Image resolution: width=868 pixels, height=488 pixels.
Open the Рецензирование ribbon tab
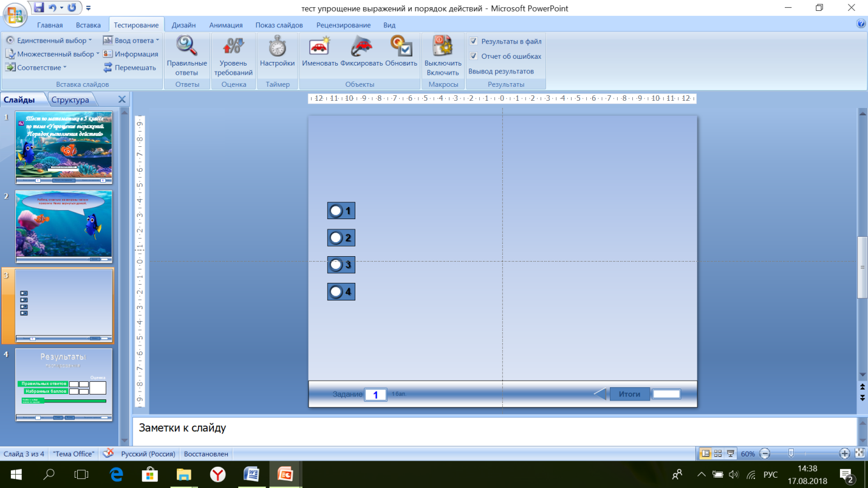pos(343,25)
